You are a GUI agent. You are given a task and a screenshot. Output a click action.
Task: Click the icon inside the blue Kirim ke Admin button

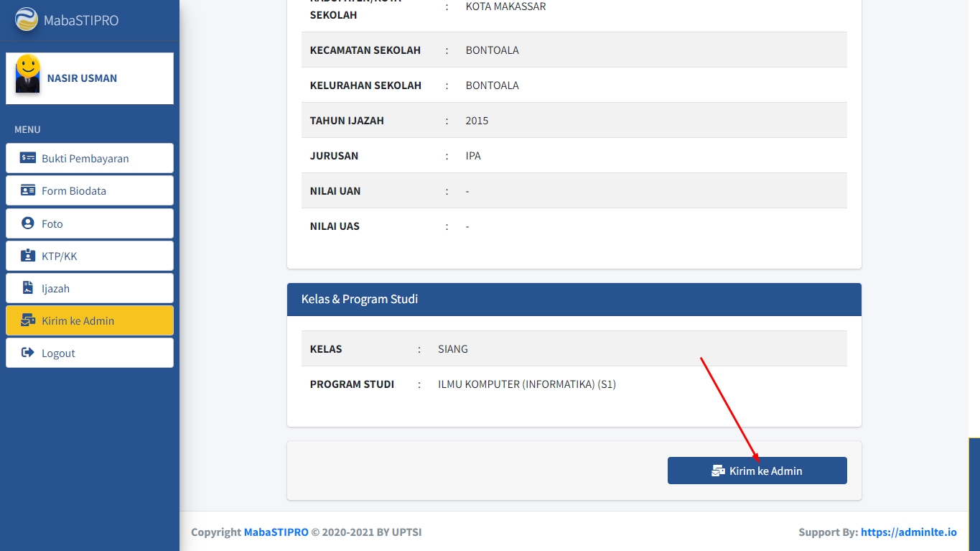coord(718,471)
